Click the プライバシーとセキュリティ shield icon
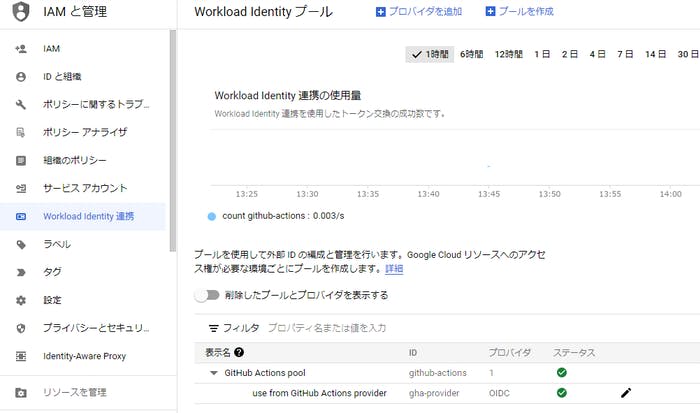Screen dimensions: 700x413 click(21, 328)
